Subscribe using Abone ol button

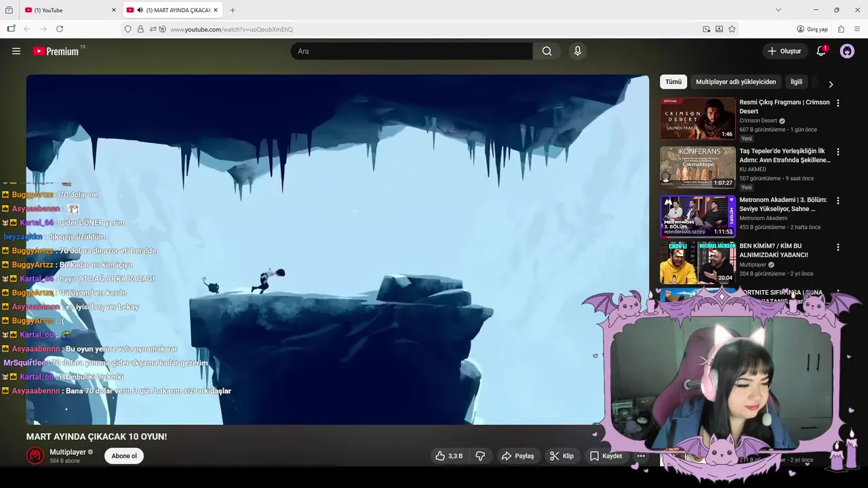(124, 456)
